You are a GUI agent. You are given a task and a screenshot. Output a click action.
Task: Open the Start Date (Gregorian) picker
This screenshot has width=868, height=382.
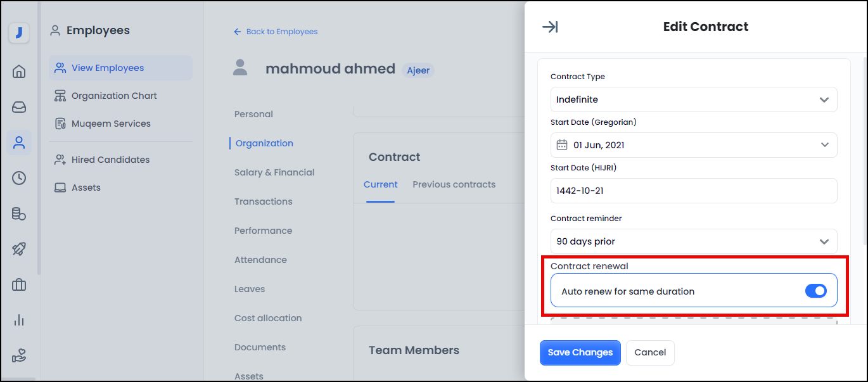(x=694, y=145)
